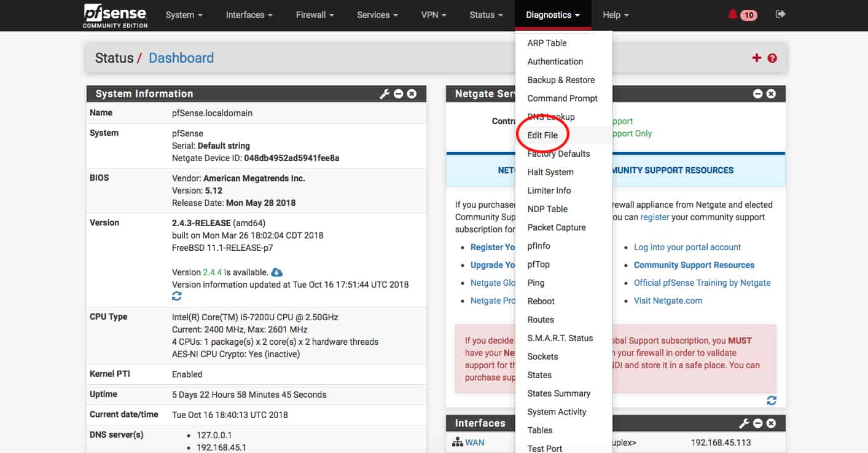
Task: Open the notifications bell with 10 alerts
Action: pyautogui.click(x=742, y=15)
